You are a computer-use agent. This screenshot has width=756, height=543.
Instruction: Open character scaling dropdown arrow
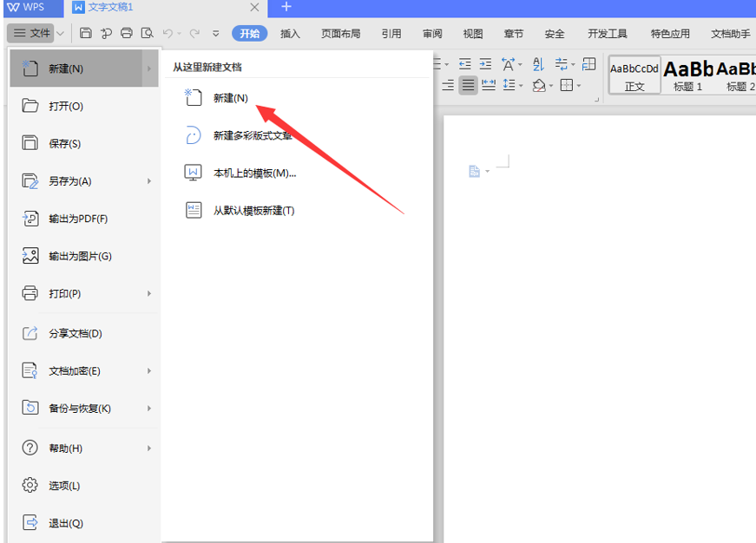[520, 64]
